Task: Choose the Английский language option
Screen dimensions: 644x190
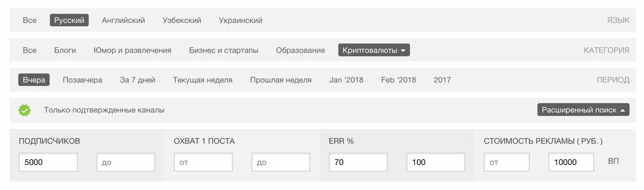Action: [x=123, y=21]
